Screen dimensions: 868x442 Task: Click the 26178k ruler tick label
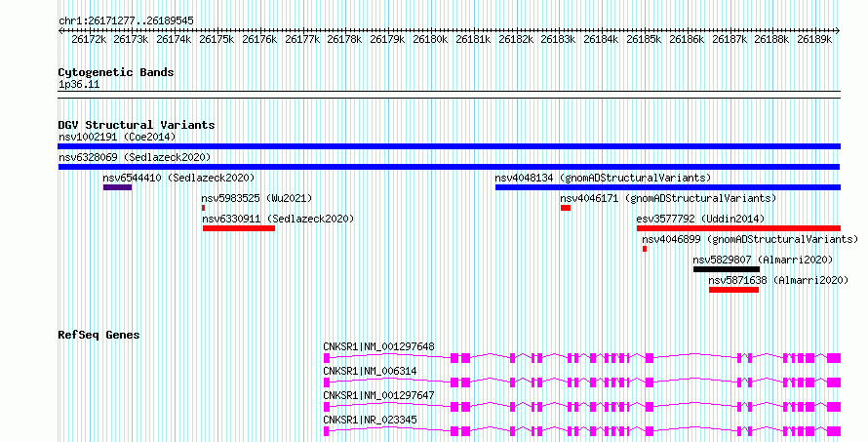coord(344,39)
